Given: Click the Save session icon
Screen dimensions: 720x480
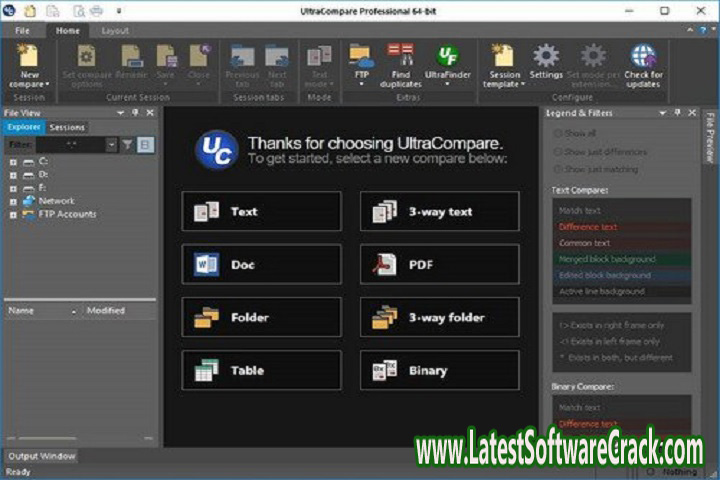Looking at the screenshot, I should 166,56.
